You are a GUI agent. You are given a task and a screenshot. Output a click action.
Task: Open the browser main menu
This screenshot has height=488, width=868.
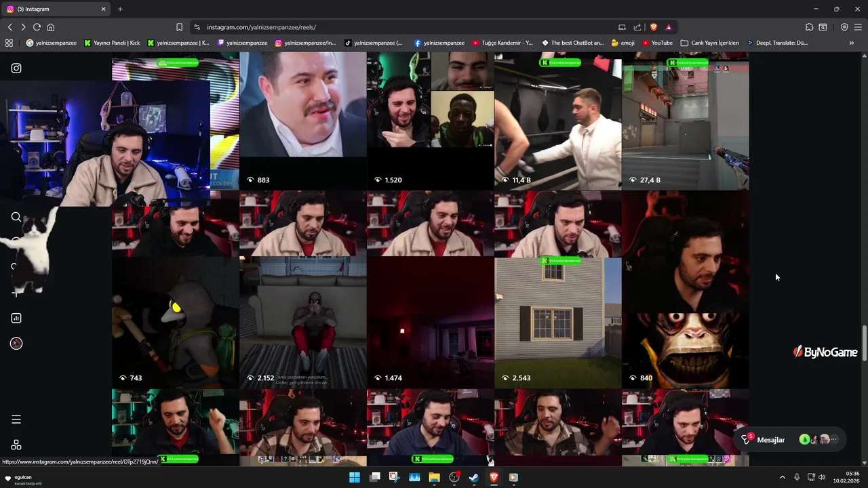tap(858, 27)
